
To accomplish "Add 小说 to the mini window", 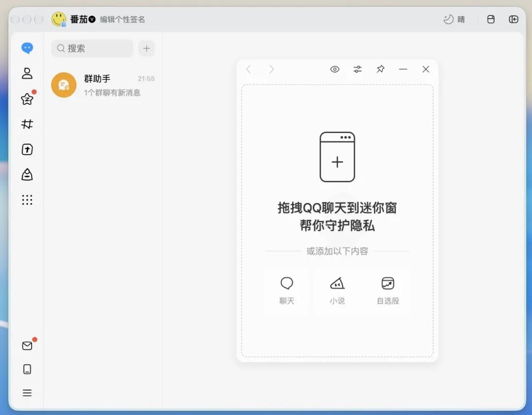I will [337, 291].
